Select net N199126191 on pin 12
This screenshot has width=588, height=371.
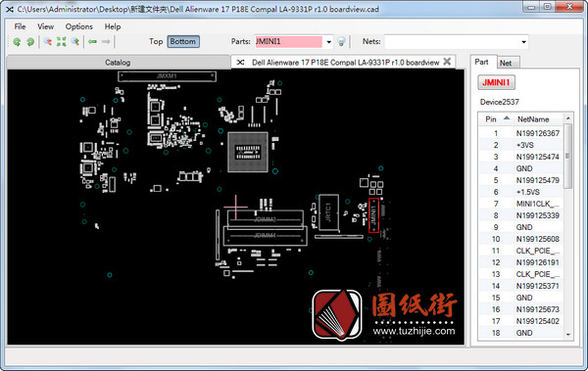pyautogui.click(x=537, y=262)
